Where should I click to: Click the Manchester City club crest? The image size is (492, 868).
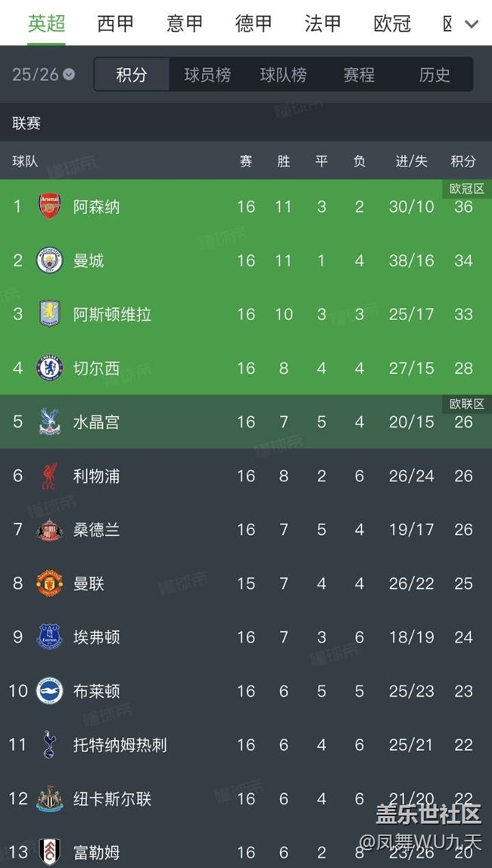pyautogui.click(x=50, y=260)
